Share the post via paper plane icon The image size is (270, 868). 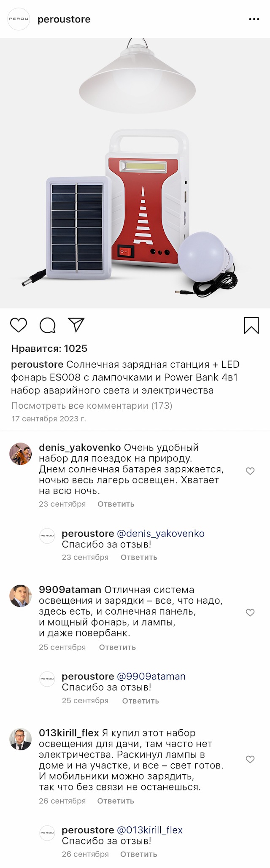(76, 324)
